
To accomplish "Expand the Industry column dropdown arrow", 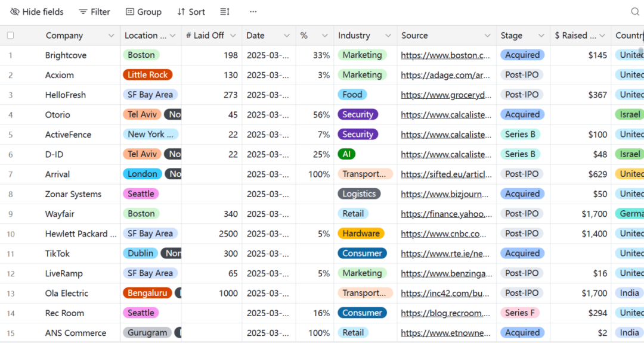I will [x=388, y=36].
